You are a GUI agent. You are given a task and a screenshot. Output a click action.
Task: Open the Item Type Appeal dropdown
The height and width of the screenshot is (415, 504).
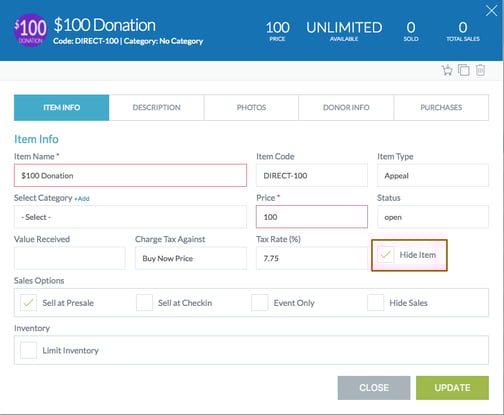[433, 175]
